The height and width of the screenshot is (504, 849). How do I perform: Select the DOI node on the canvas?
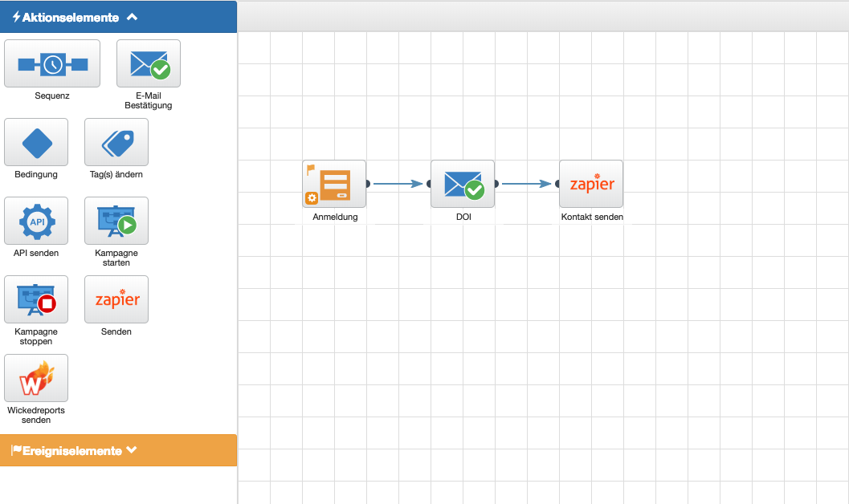coord(463,184)
